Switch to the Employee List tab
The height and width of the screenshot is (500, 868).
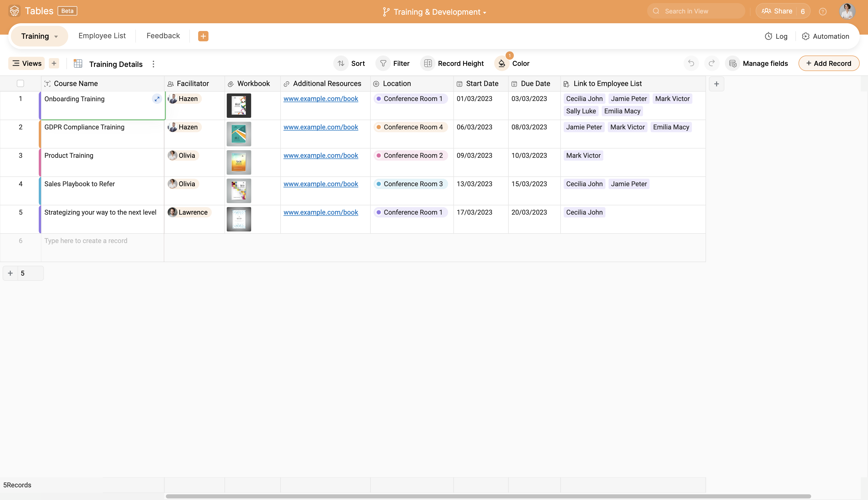(x=102, y=36)
